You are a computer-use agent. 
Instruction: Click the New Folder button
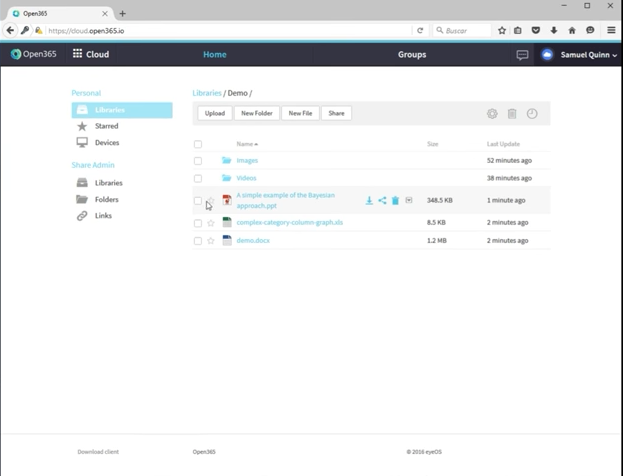(x=257, y=113)
